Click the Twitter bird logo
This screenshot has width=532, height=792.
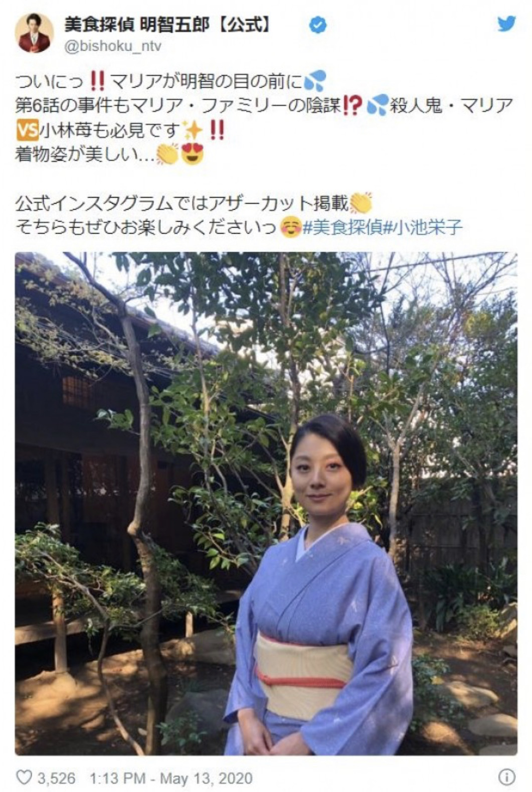(506, 24)
